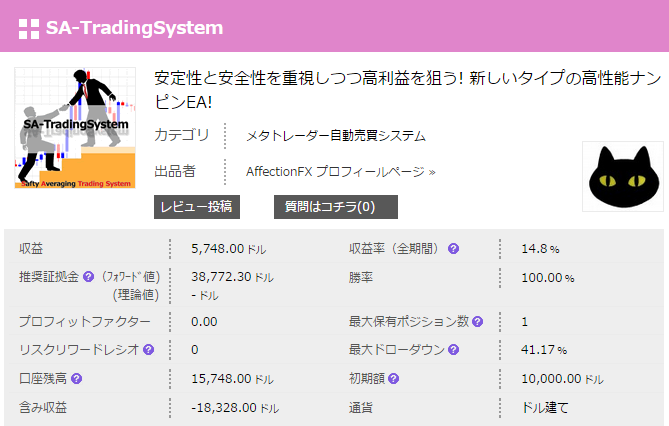Click the question icon beside 口座残高
The height and width of the screenshot is (426, 669).
coord(76,379)
